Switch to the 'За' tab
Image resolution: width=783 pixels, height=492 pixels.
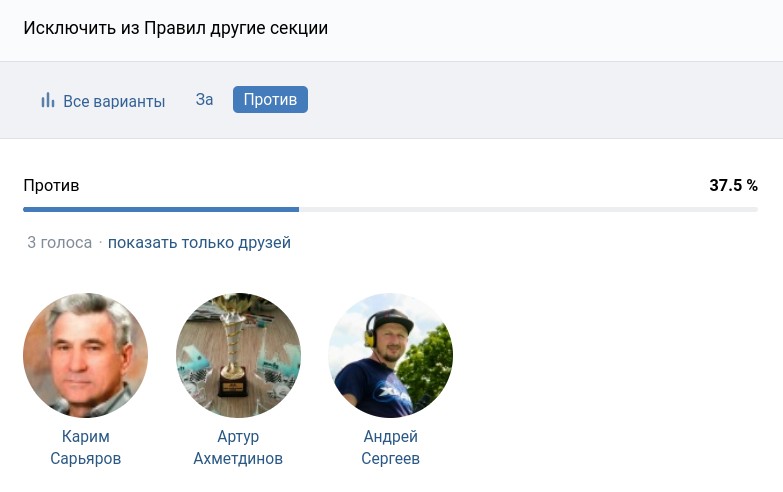(x=204, y=100)
